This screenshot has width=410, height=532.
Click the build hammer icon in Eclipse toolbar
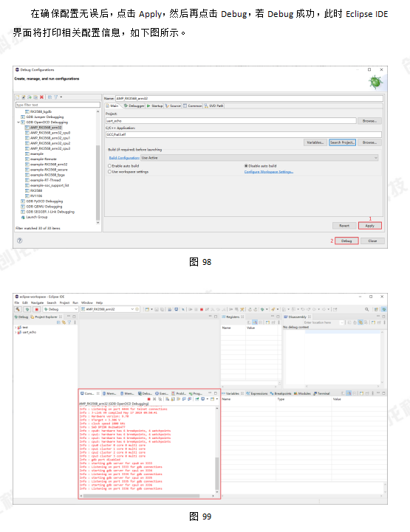pyautogui.click(x=18, y=309)
